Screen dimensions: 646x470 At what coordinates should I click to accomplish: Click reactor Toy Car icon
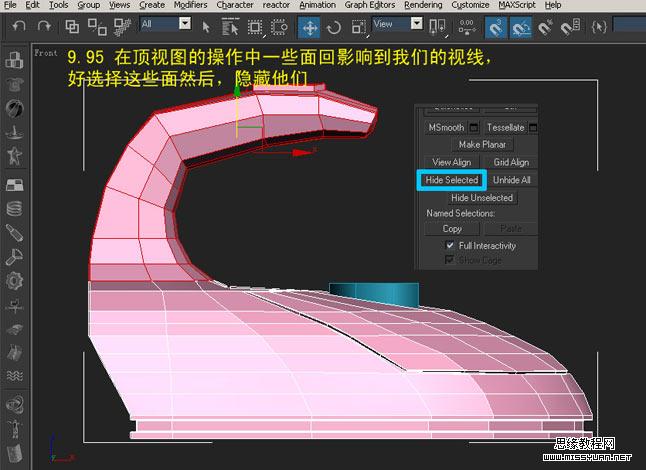[14, 329]
